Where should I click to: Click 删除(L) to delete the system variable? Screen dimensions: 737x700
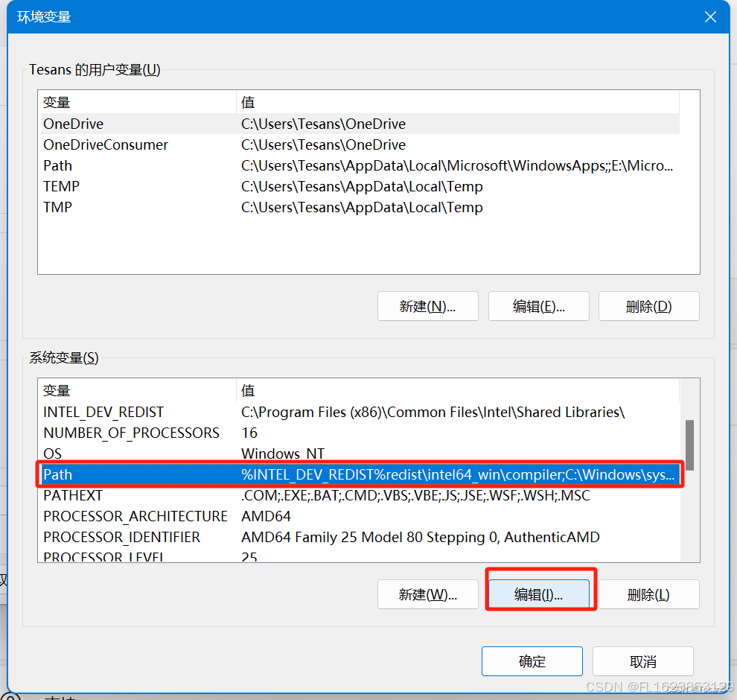(x=648, y=594)
